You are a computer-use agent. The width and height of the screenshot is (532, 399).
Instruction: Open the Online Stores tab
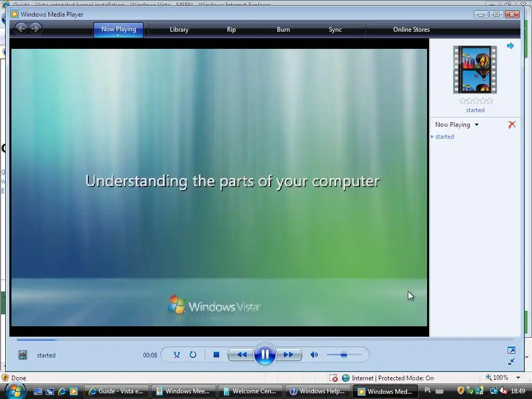(411, 30)
